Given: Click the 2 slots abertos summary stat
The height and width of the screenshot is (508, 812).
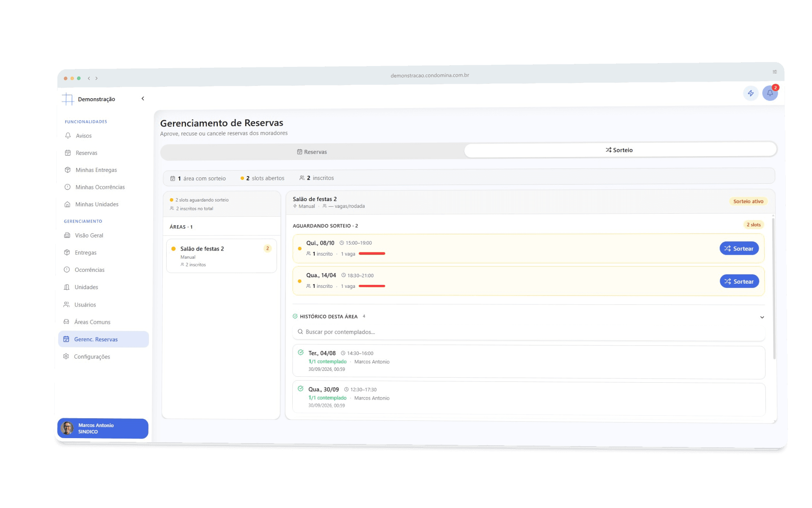Looking at the screenshot, I should (262, 178).
